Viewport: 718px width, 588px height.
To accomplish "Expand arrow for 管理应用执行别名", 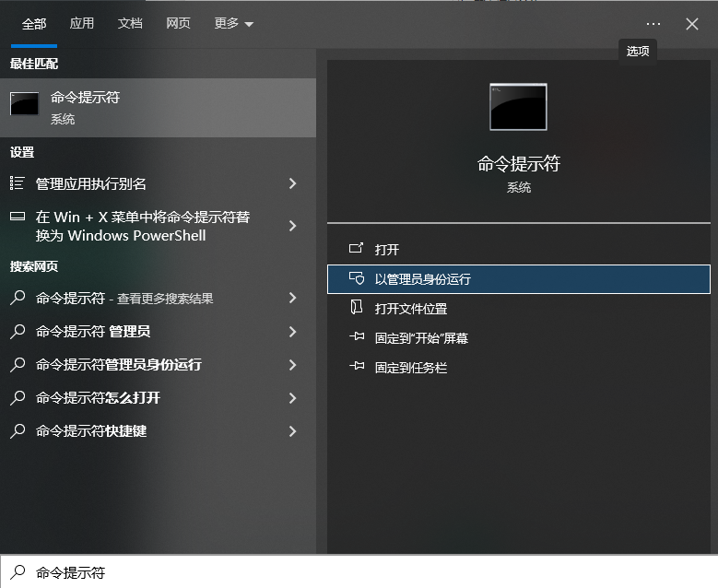I will point(292,183).
